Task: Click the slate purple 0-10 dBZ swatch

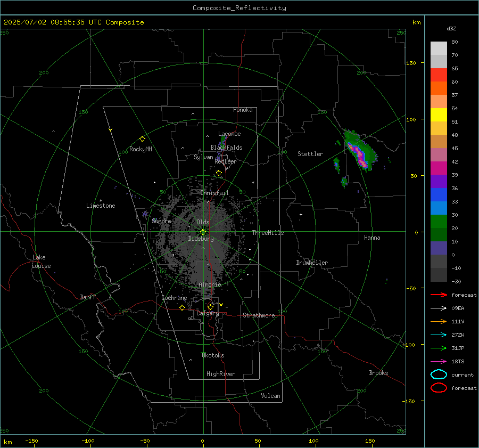Action: tap(439, 248)
